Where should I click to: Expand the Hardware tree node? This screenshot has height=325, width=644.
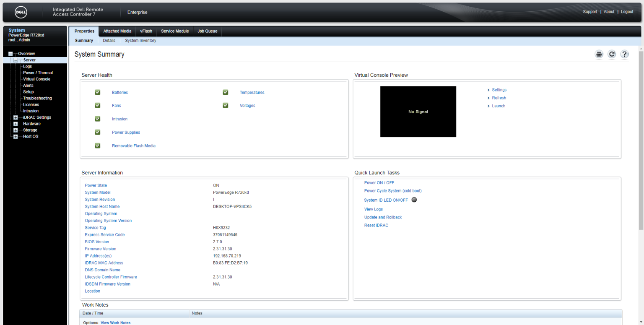click(x=16, y=124)
